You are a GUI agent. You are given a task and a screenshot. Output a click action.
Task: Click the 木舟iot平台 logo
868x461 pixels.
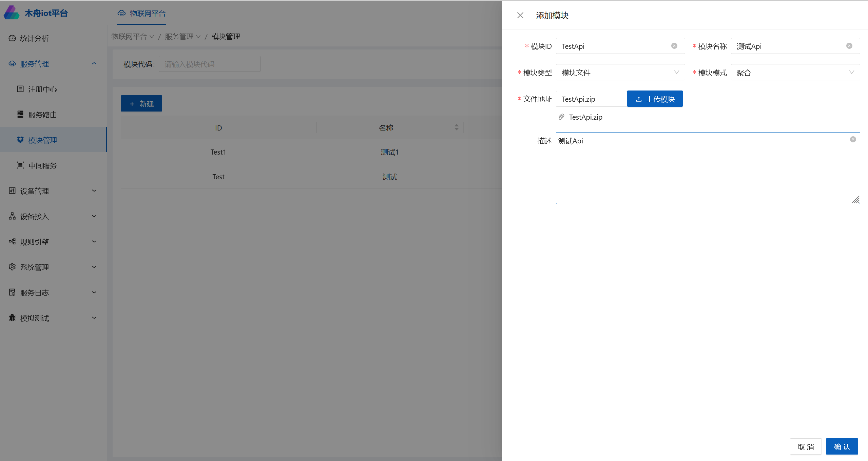(12, 13)
